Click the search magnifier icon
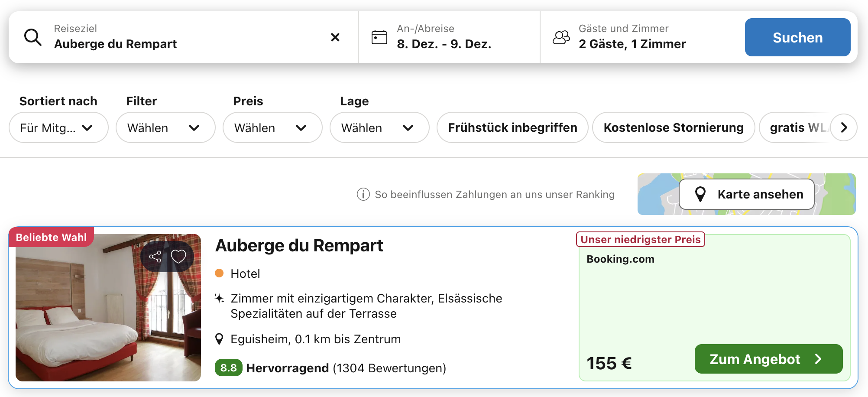 [33, 38]
